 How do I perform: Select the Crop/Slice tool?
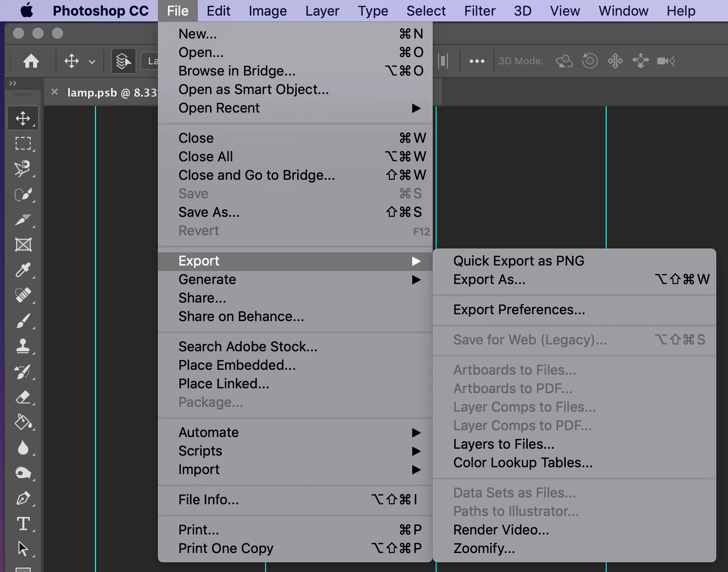tap(23, 220)
